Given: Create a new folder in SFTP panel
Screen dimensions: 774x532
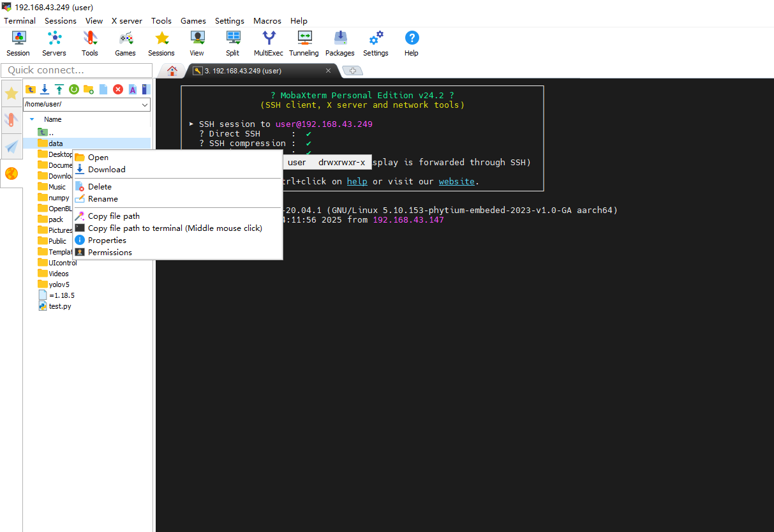Looking at the screenshot, I should (x=89, y=89).
